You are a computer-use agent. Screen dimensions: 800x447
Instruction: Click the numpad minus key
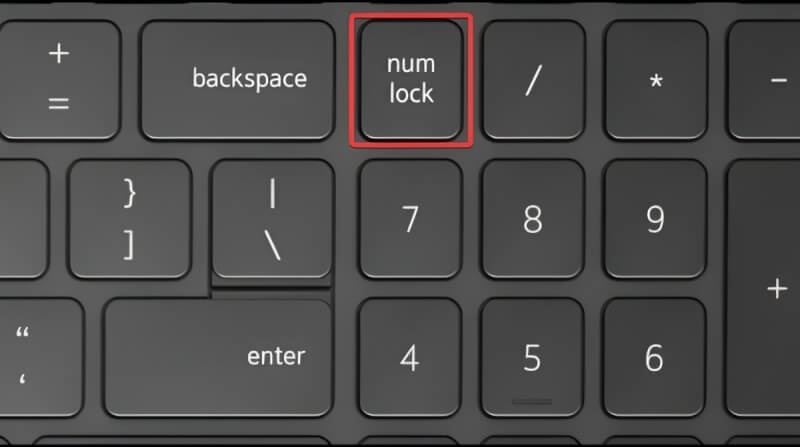pos(764,80)
